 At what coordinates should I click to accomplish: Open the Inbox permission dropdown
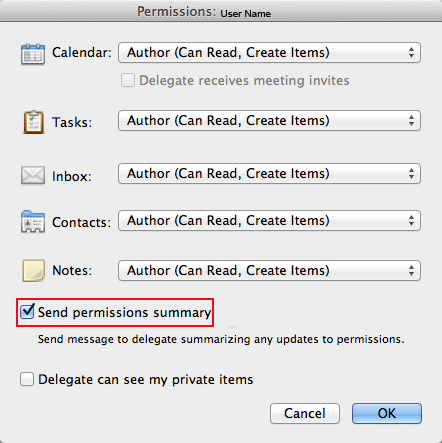269,174
